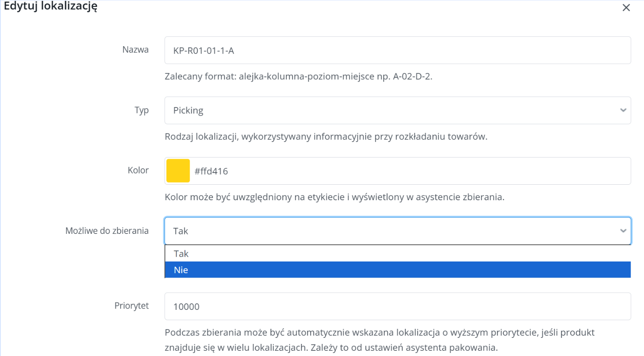Click the Priorytet field showing 10000
The image size is (644, 356).
(x=397, y=306)
